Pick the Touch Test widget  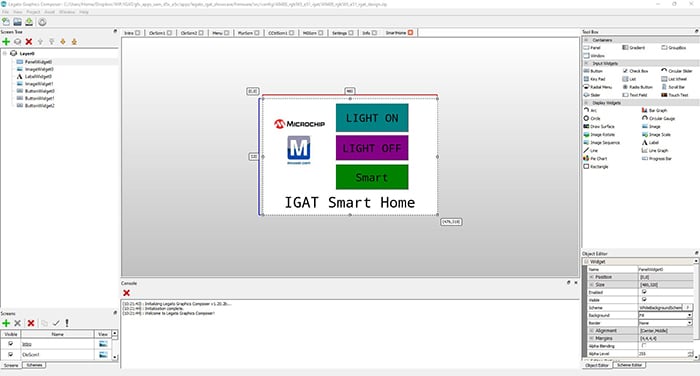click(x=674, y=95)
